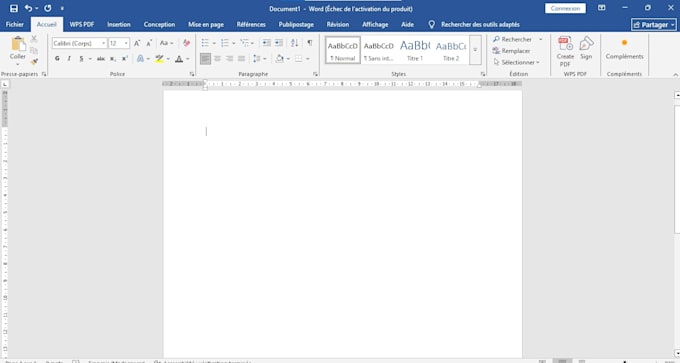Click the Save icon in title bar
The width and height of the screenshot is (680, 363).
14,8
